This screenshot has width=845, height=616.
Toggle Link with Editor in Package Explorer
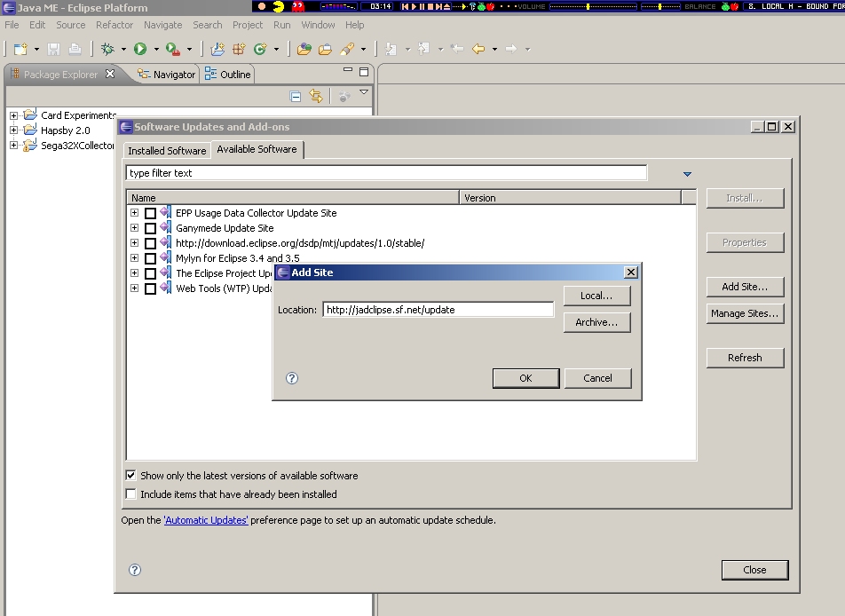(316, 96)
